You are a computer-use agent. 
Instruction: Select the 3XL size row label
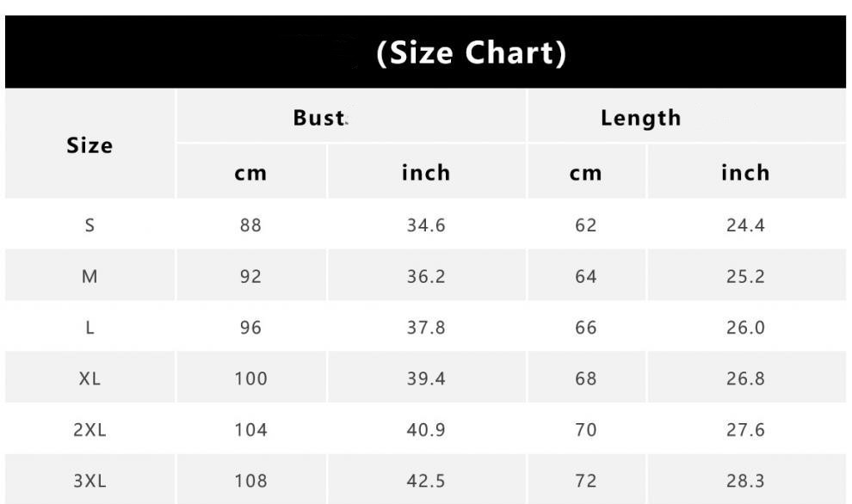(x=90, y=481)
